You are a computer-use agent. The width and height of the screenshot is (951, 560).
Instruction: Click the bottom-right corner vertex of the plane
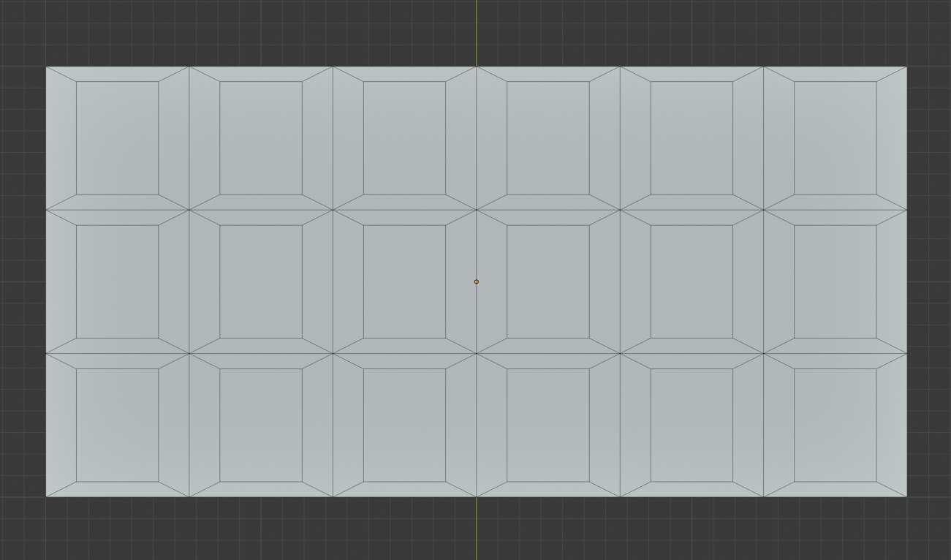point(905,495)
